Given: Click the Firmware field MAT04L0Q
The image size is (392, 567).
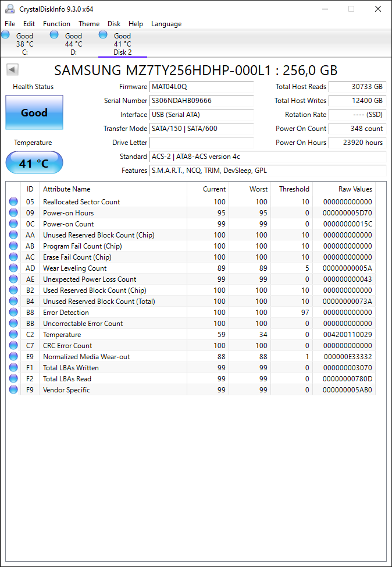Looking at the screenshot, I should tap(202, 87).
